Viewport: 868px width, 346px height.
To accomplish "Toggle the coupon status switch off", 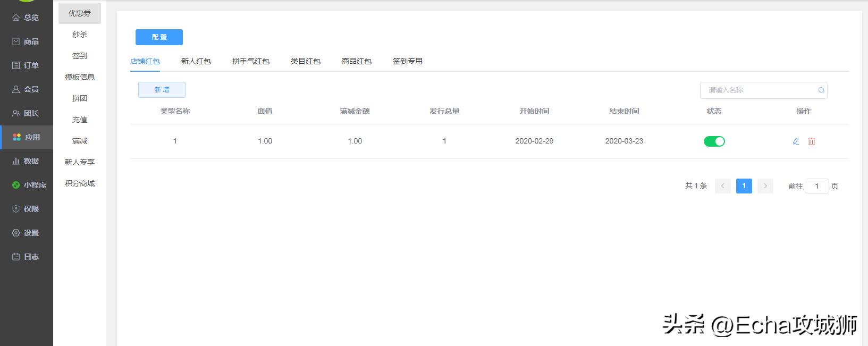I will [714, 141].
